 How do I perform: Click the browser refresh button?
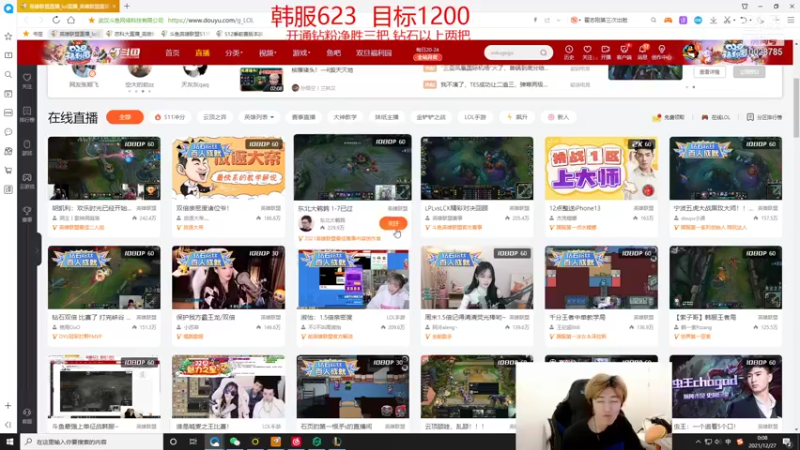point(56,20)
